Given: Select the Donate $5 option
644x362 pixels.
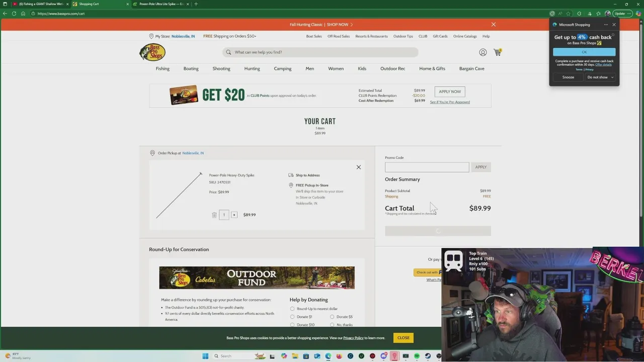Looking at the screenshot, I should pos(332,317).
